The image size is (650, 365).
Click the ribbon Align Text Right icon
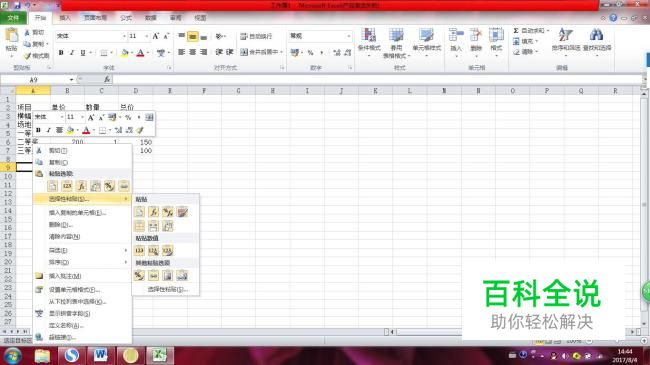(x=204, y=52)
